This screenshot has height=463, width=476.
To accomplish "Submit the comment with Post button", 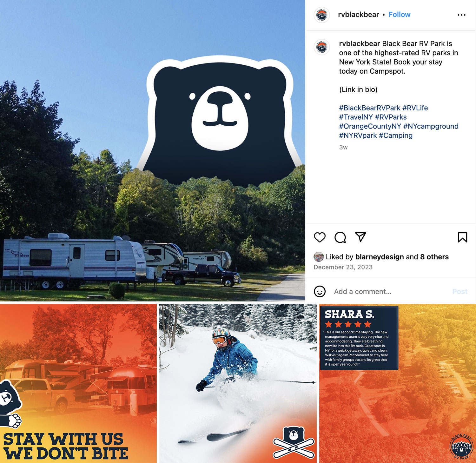I will pos(460,291).
